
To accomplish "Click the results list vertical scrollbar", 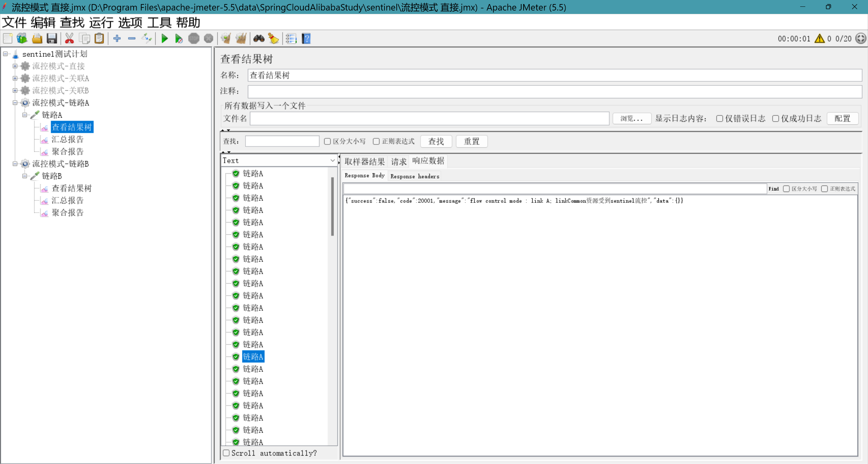I will coord(332,207).
